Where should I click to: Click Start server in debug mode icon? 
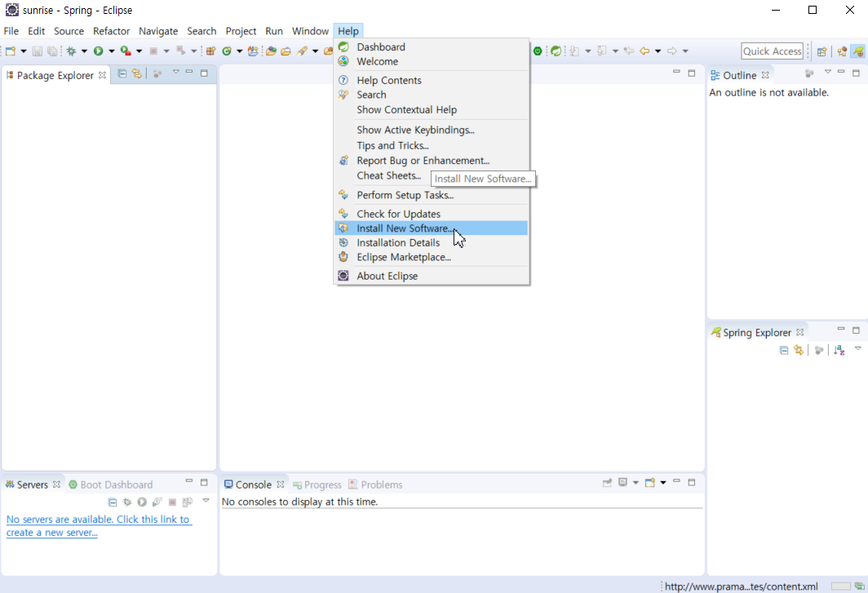click(127, 502)
